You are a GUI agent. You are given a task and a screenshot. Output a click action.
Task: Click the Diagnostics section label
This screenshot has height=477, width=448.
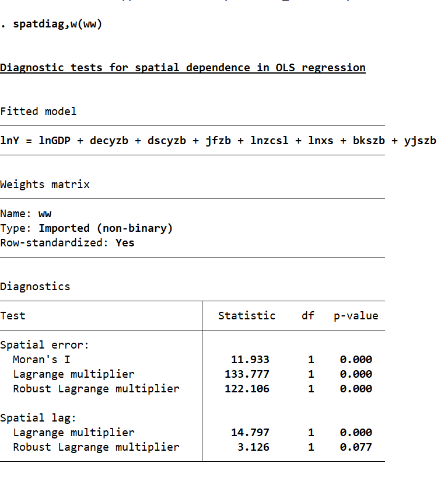pyautogui.click(x=35, y=286)
